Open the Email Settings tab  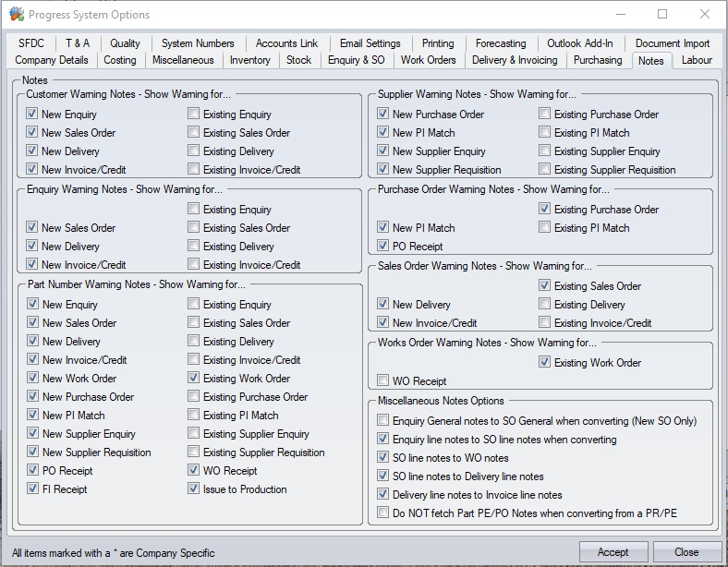pos(370,43)
